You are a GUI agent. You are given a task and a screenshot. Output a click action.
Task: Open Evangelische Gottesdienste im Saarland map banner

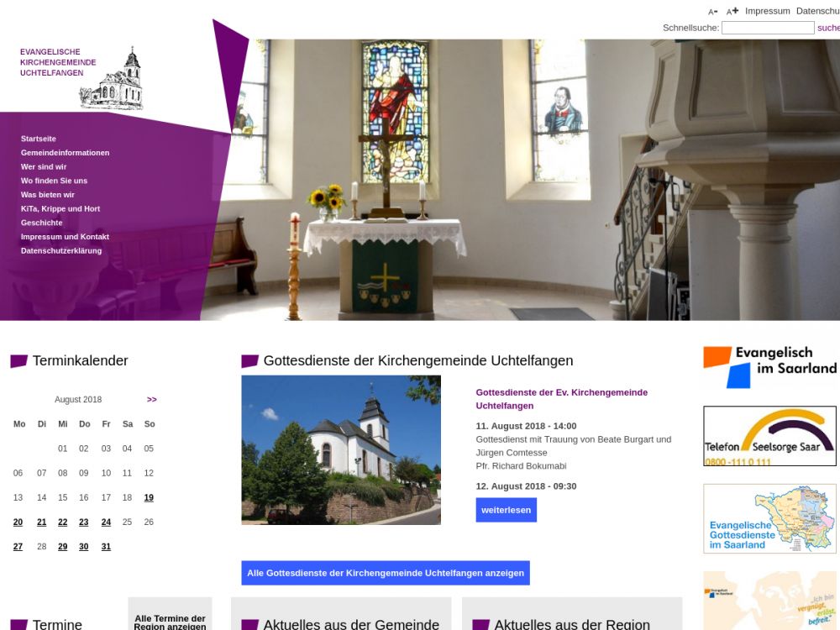click(x=769, y=518)
